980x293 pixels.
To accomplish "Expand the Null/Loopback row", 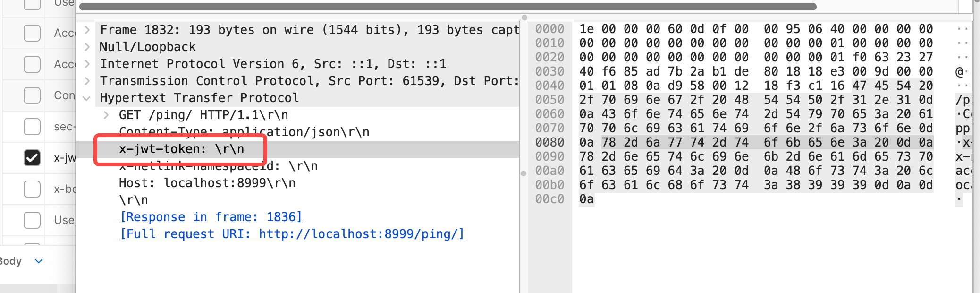I will [87, 47].
